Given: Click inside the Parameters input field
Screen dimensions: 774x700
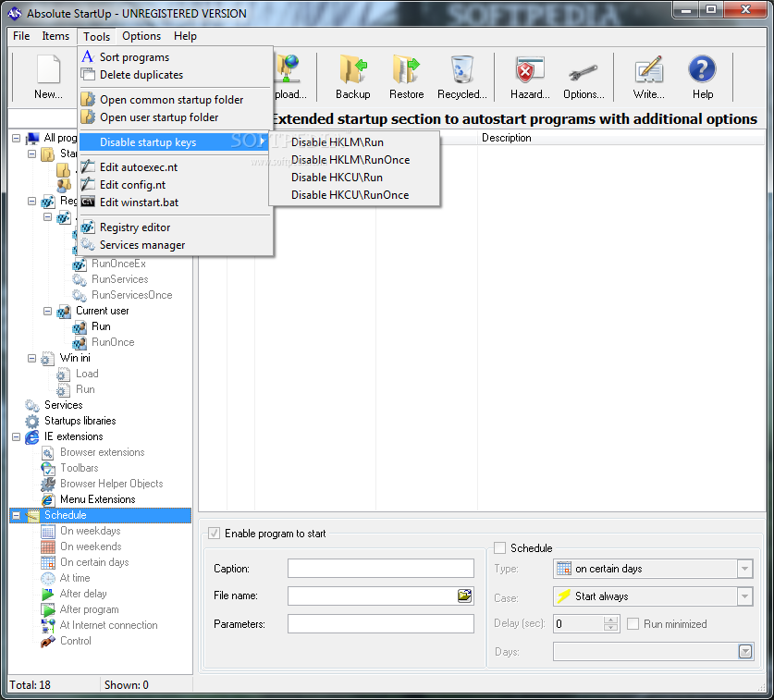Looking at the screenshot, I should (x=381, y=624).
